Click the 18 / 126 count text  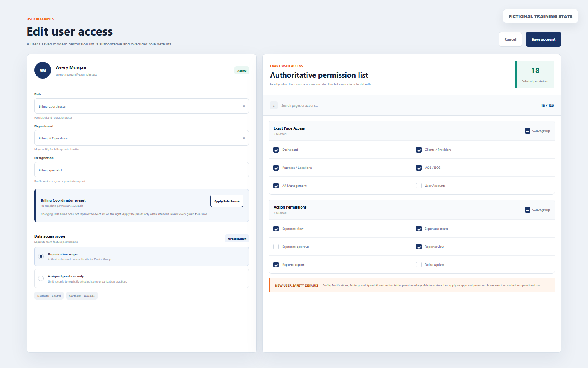[x=547, y=105]
